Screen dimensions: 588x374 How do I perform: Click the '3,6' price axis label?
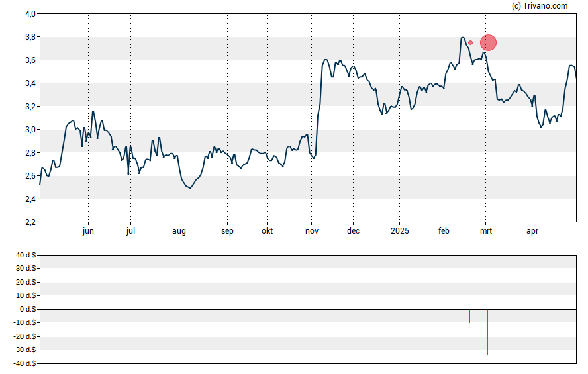30,60
